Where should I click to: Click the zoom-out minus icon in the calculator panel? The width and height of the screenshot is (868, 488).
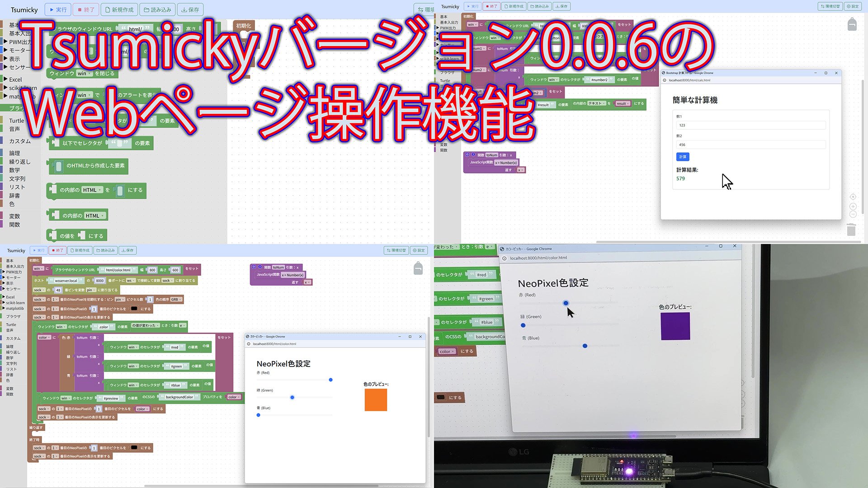tap(853, 214)
